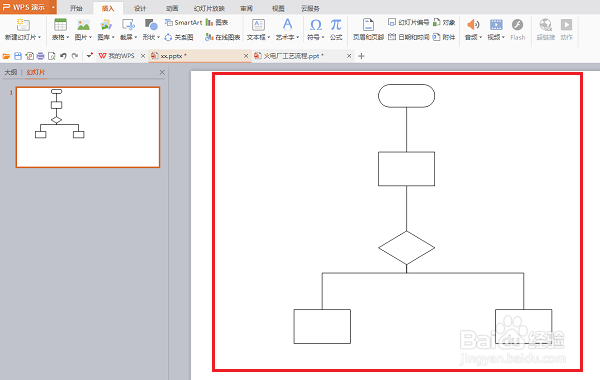Image resolution: width=600 pixels, height=380 pixels.
Task: Close the slide thumbnail pane
Action: (x=162, y=72)
